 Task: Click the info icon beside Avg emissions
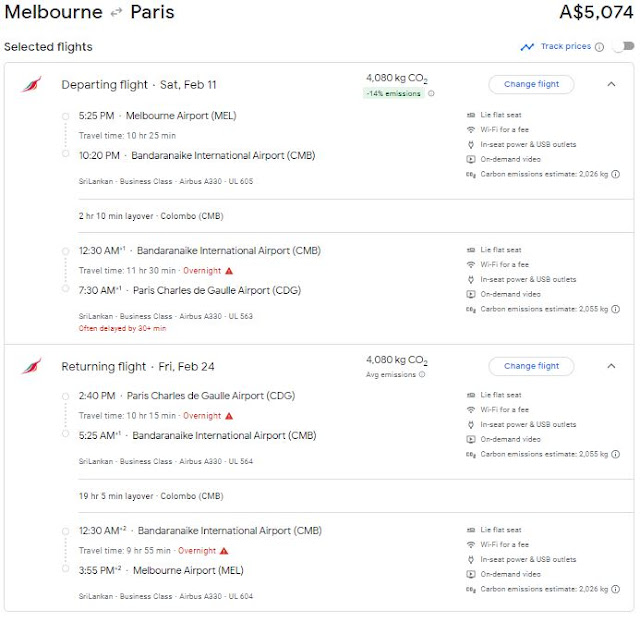point(421,375)
